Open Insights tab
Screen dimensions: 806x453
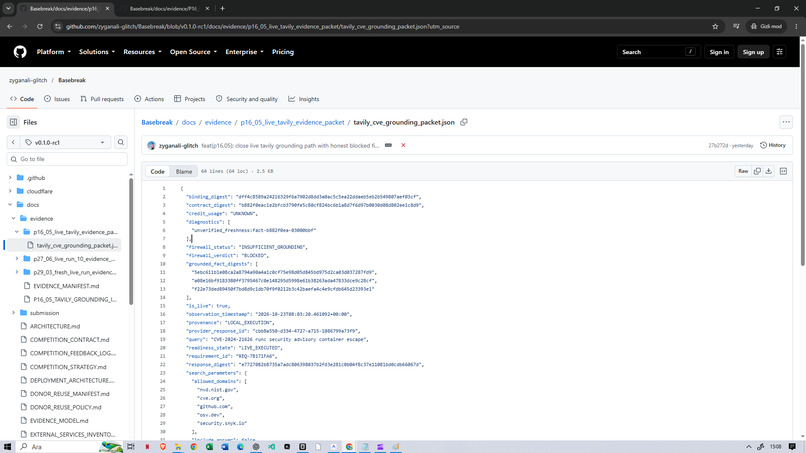[x=304, y=99]
